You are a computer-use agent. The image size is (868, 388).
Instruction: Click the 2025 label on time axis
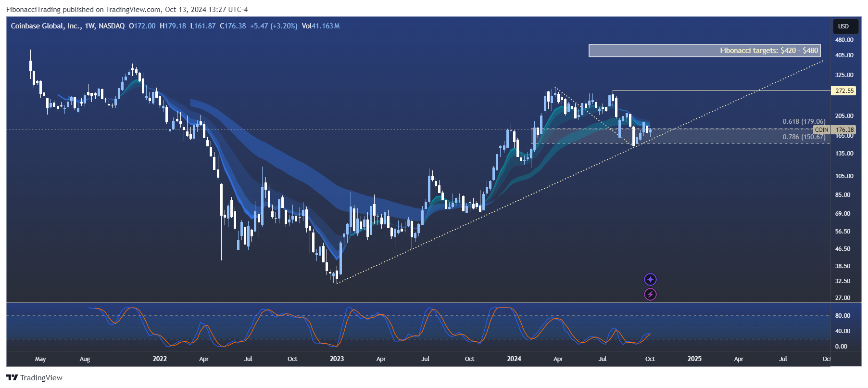694,359
